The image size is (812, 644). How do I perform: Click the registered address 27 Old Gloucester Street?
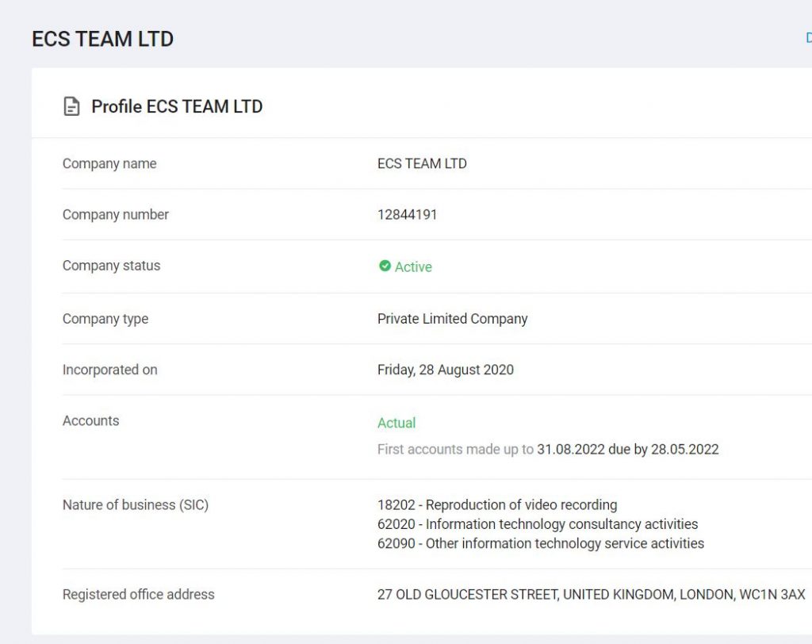(x=592, y=594)
